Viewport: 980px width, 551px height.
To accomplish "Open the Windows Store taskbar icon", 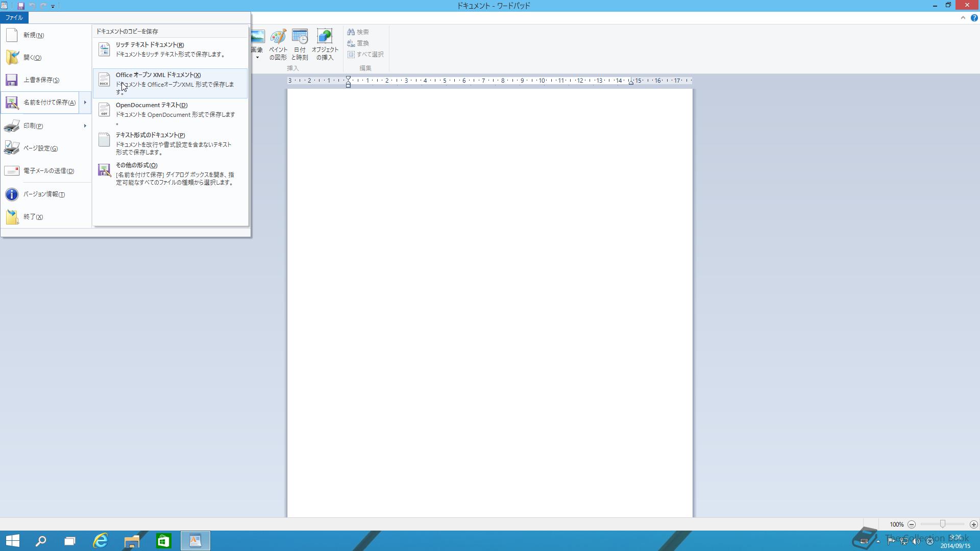I will [163, 541].
